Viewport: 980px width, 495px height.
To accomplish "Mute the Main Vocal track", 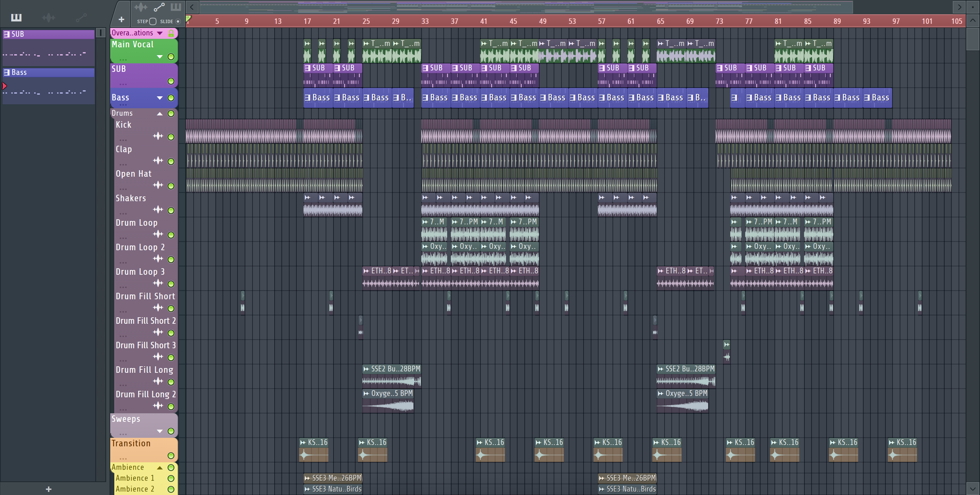I will pyautogui.click(x=171, y=57).
